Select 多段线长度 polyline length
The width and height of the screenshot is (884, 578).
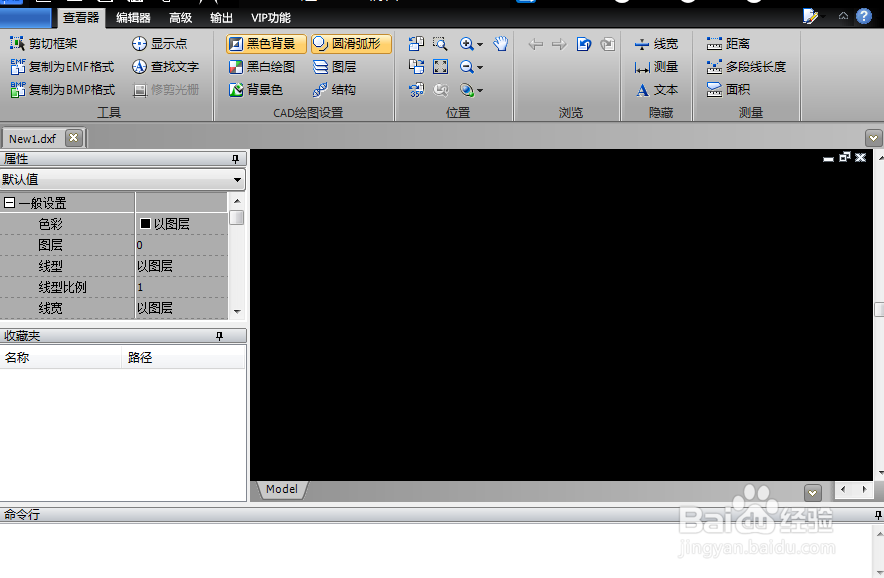pyautogui.click(x=746, y=67)
